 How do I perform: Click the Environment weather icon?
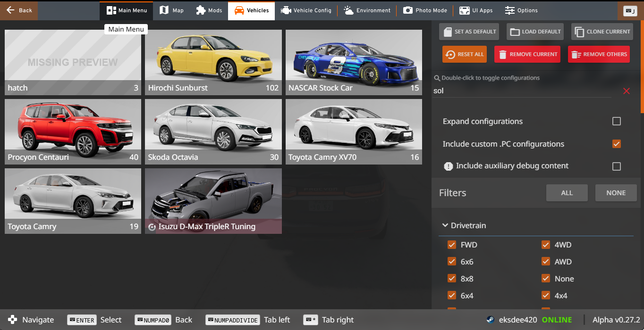coord(348,10)
